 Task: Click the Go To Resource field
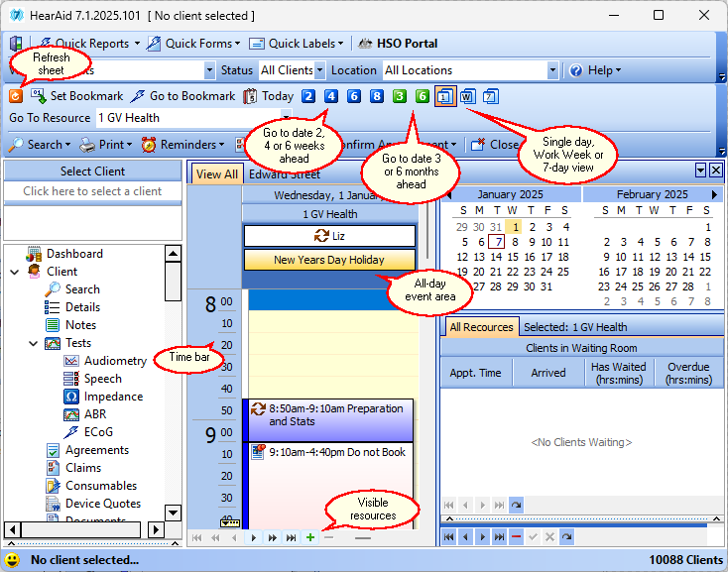[194, 118]
